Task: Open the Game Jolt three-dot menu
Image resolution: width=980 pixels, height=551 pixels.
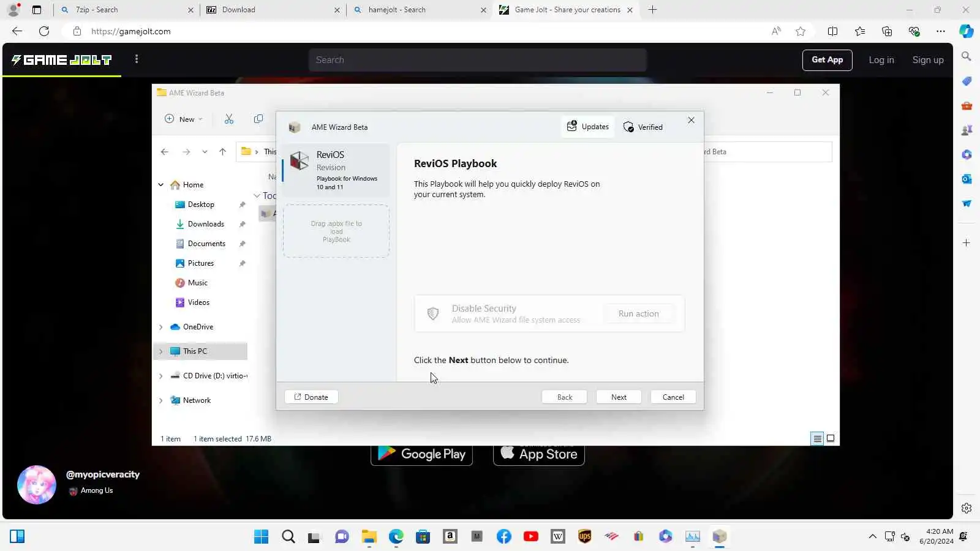Action: (x=137, y=59)
